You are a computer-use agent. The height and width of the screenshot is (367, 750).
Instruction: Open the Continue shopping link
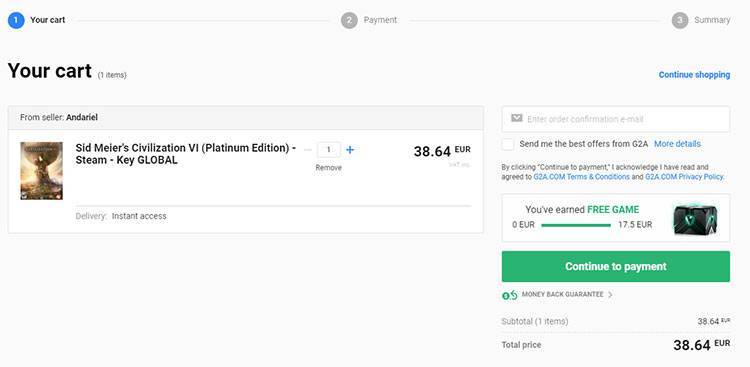[694, 75]
